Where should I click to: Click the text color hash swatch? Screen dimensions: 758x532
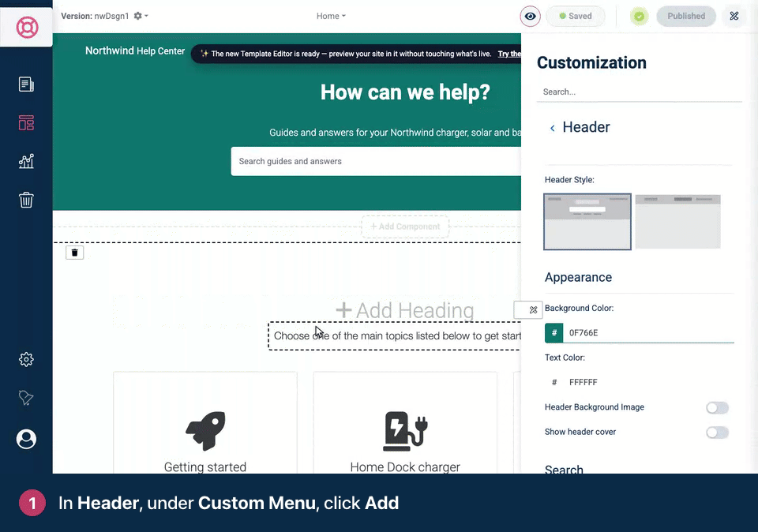(x=554, y=382)
